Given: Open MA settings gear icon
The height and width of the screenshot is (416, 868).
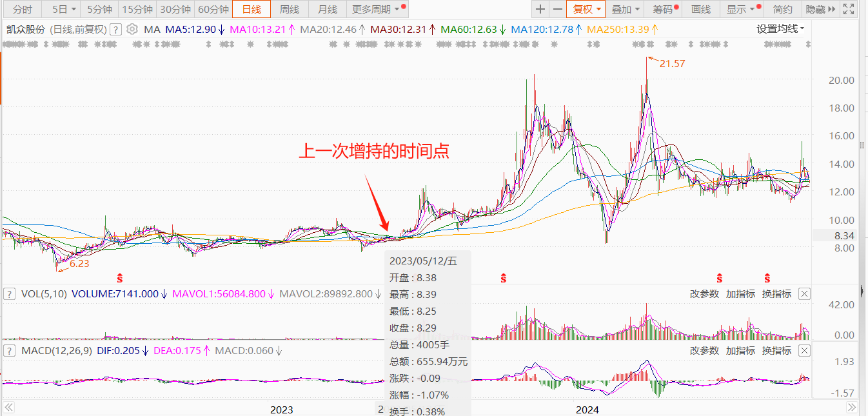Looking at the screenshot, I should [x=132, y=29].
